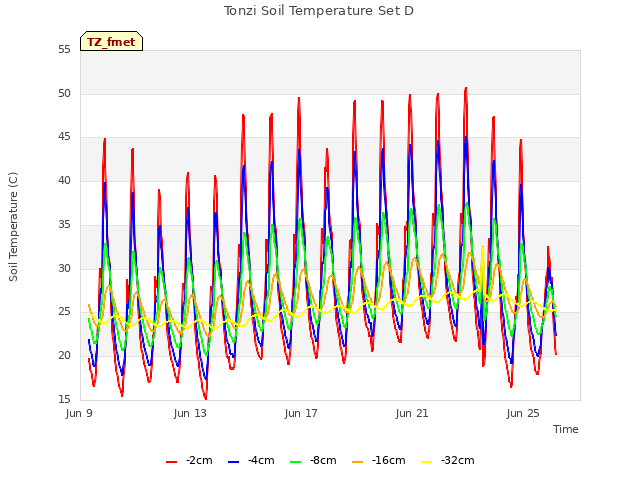Click the lowest red trough near Jun 13
The image size is (640, 480).
[205, 398]
